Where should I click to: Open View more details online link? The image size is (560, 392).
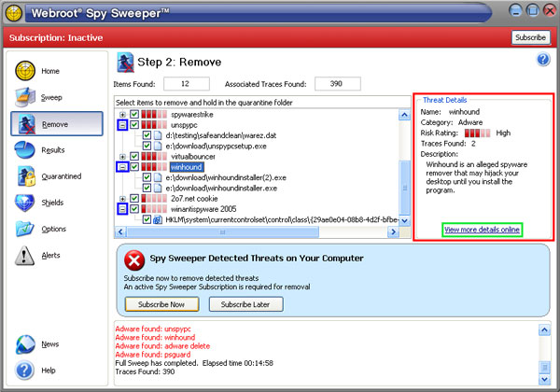tap(483, 230)
